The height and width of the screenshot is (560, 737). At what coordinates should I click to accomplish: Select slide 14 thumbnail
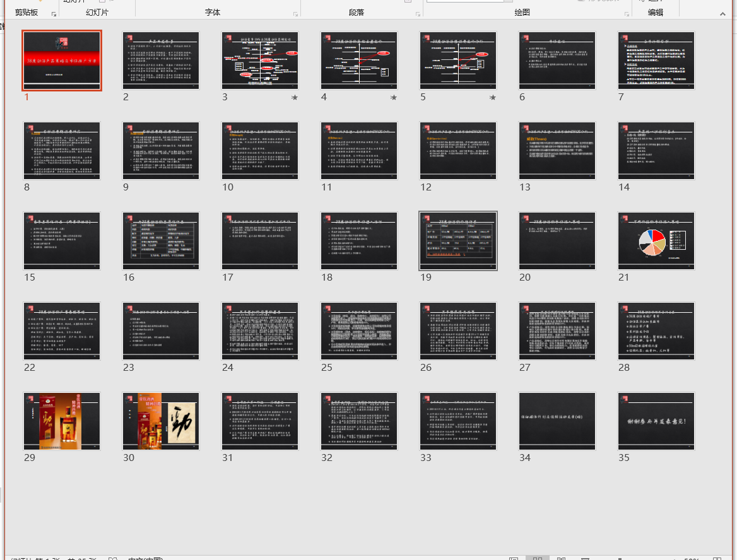point(656,151)
